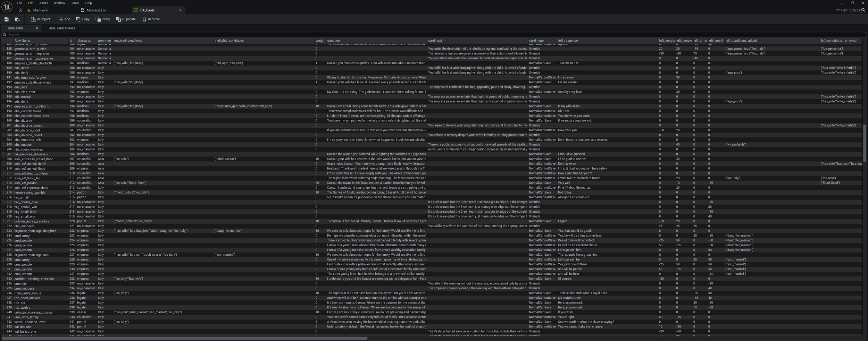
Task: Click the magnifier next to Row Type SCards
Action: coord(863,10)
